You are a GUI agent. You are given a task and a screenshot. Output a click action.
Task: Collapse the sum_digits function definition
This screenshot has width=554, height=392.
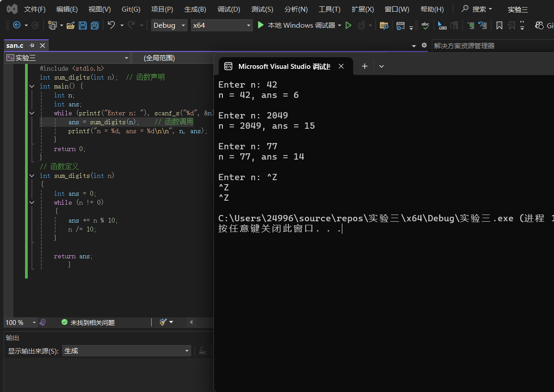(32, 176)
